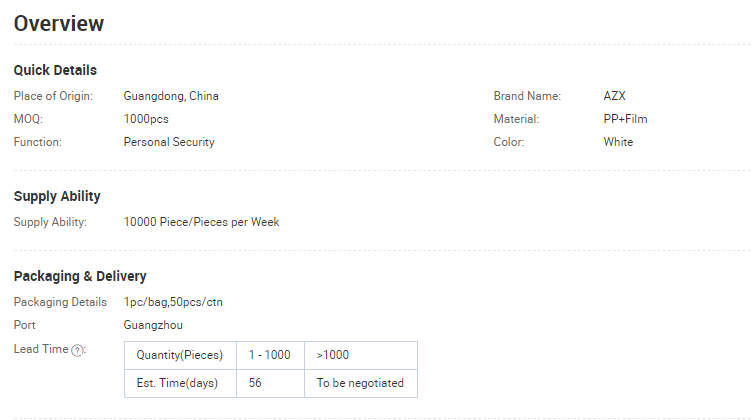The image size is (752, 420).
Task: Click the Packaging & Delivery heading
Action: (80, 276)
